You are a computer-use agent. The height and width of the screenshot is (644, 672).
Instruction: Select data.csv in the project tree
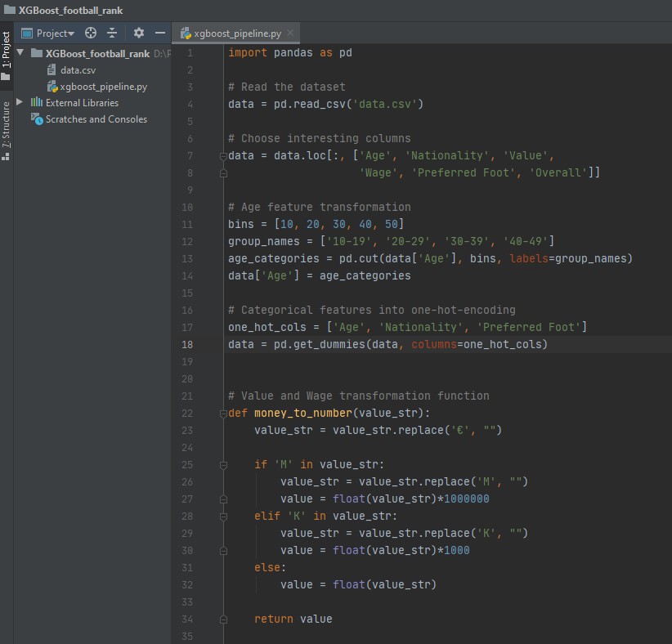tap(78, 69)
